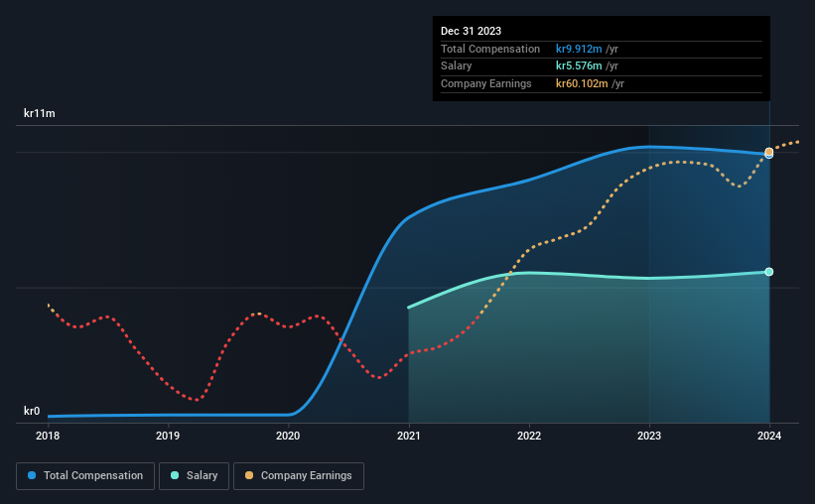
Task: Toggle the Company Earnings legend button
Action: [x=299, y=476]
